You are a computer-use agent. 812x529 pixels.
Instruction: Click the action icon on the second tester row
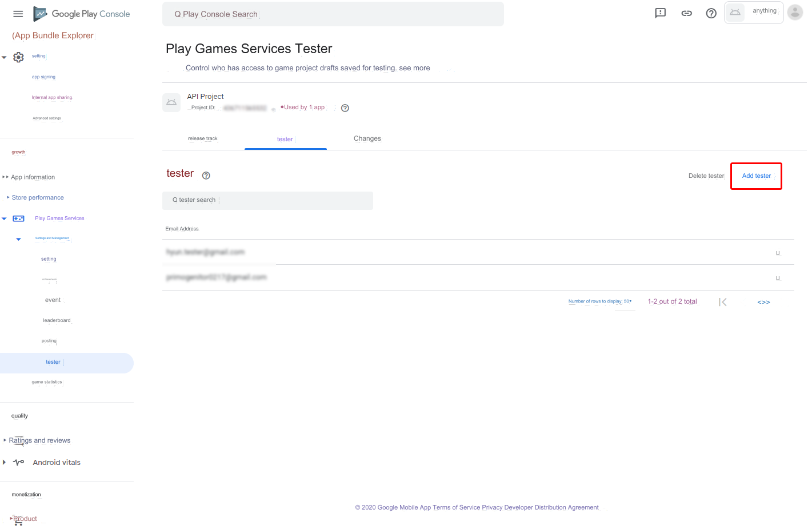coord(778,278)
